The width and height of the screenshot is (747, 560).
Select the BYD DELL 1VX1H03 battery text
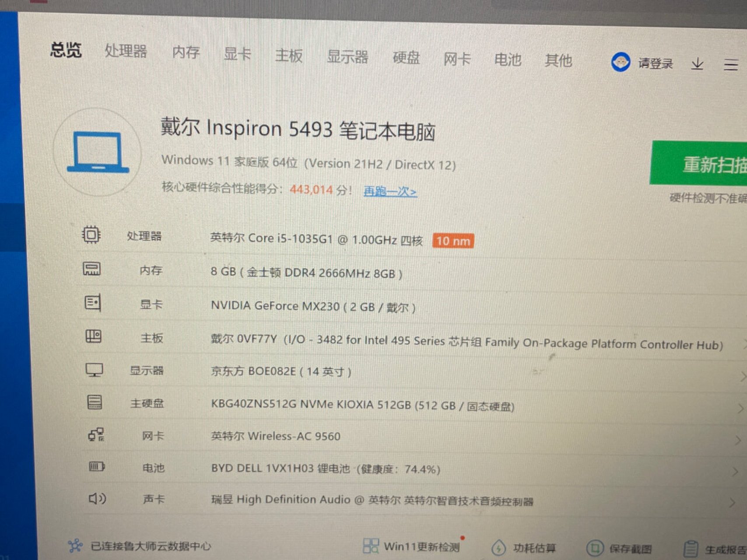tap(326, 469)
